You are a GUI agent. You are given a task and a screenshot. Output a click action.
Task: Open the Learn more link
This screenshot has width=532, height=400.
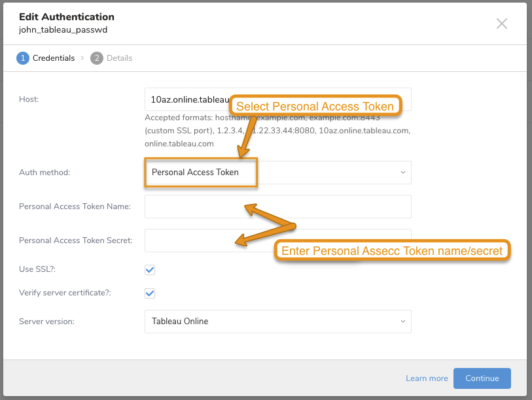(x=427, y=378)
